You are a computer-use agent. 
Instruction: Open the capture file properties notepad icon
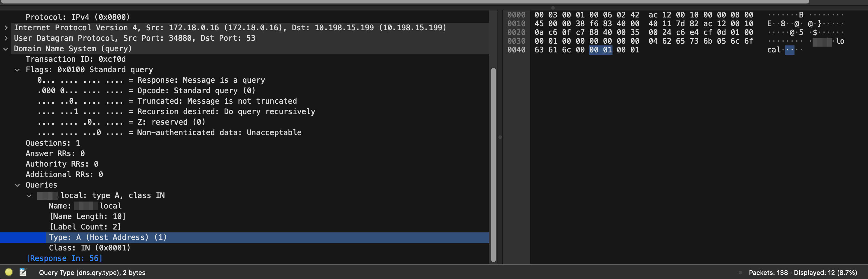[23, 272]
